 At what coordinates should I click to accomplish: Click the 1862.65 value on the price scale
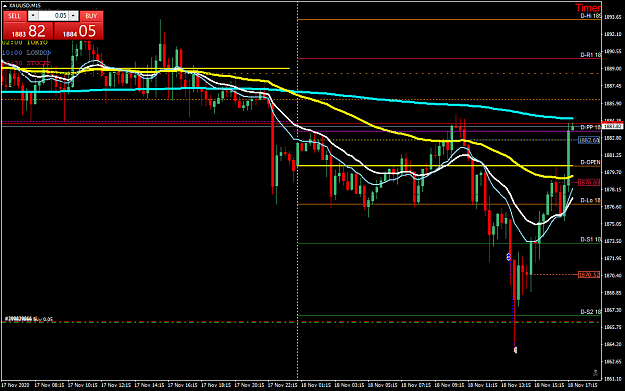(x=613, y=362)
